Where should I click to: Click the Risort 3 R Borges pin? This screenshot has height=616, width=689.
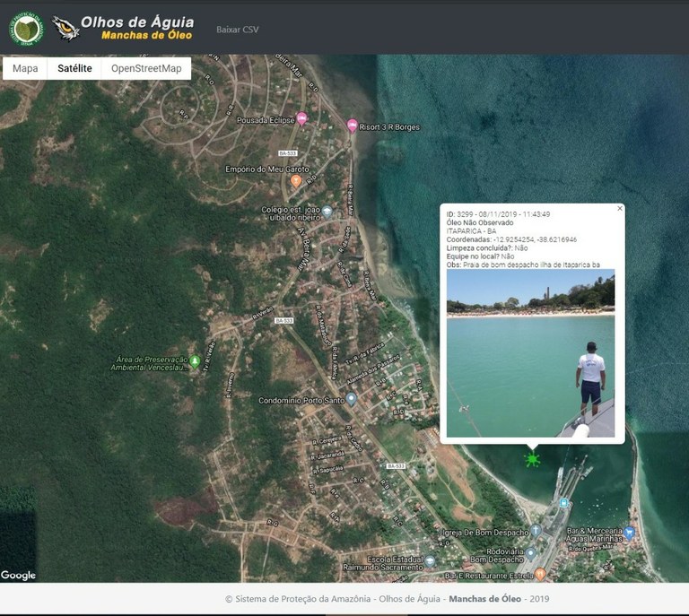tap(352, 126)
